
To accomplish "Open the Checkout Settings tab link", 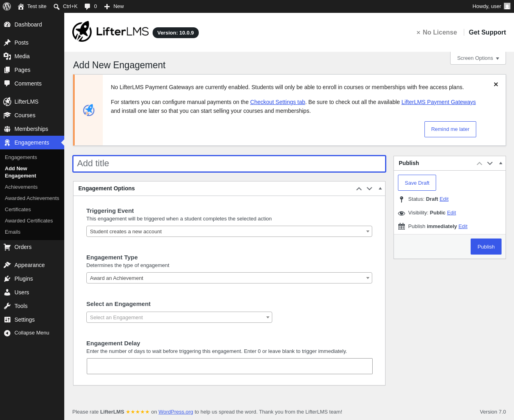I will tap(277, 102).
